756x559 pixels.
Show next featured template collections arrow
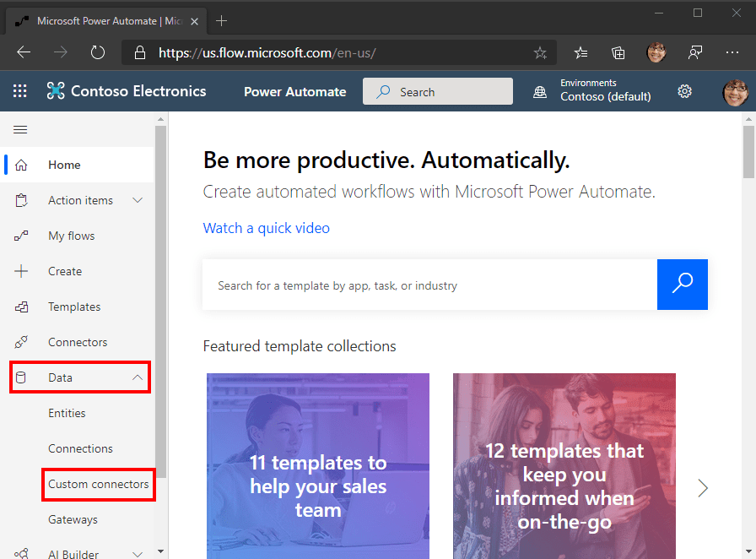pyautogui.click(x=703, y=488)
